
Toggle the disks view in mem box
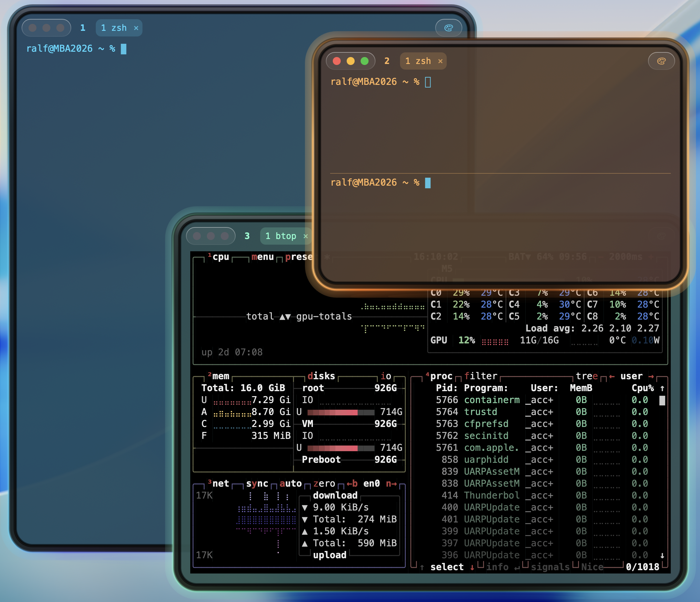(x=321, y=376)
